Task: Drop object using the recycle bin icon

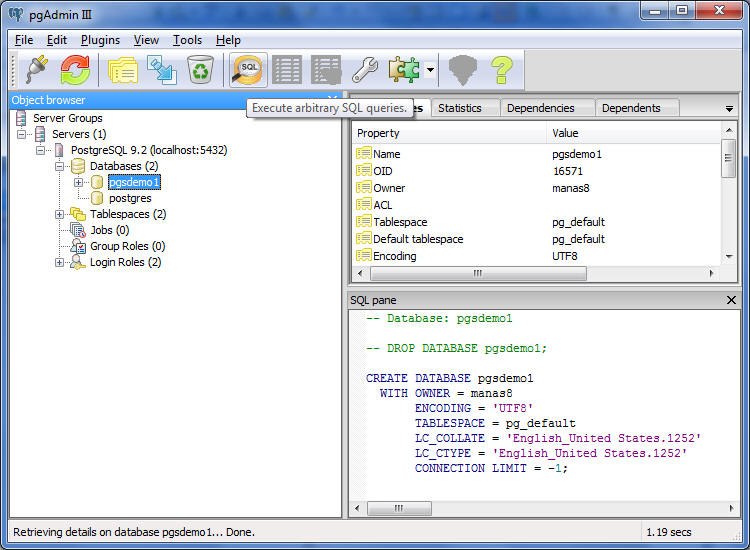Action: (x=200, y=70)
